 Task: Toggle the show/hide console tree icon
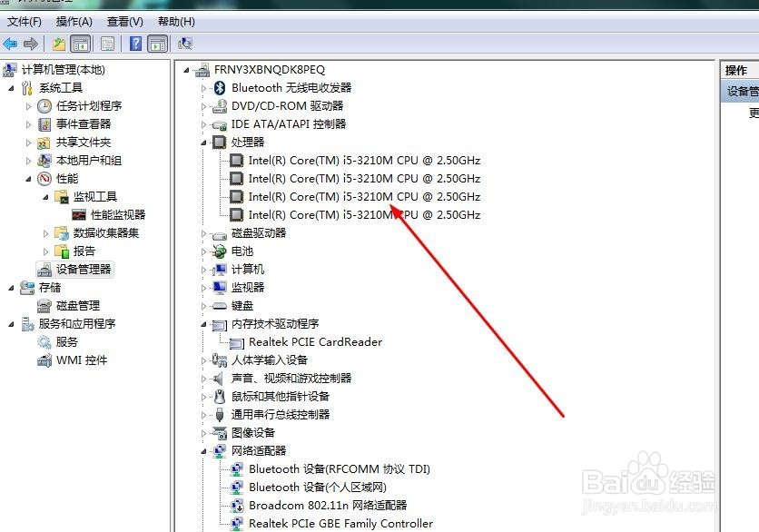[x=81, y=44]
